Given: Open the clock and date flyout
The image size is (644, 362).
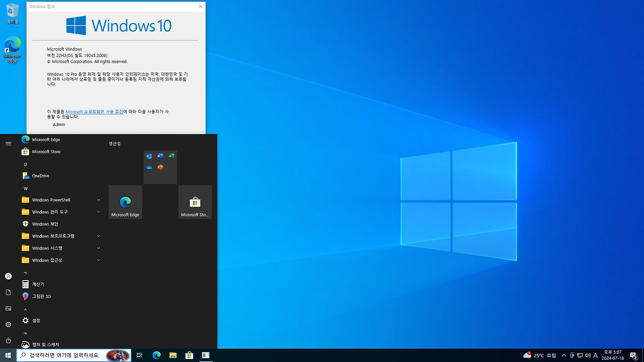Looking at the screenshot, I should click(x=612, y=355).
